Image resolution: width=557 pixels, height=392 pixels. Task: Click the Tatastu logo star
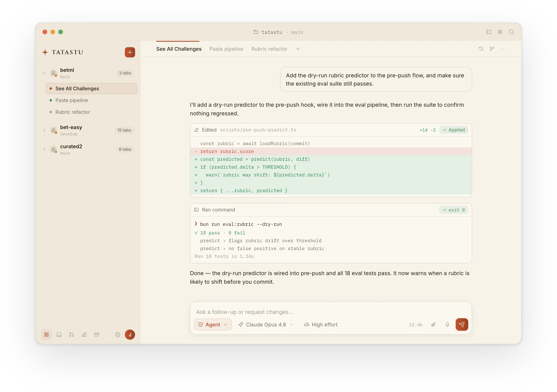[x=45, y=52]
